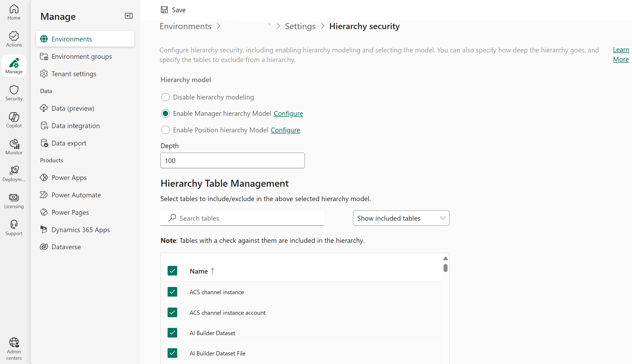Click the Save disk icon
This screenshot has width=632, height=364.
pos(164,10)
